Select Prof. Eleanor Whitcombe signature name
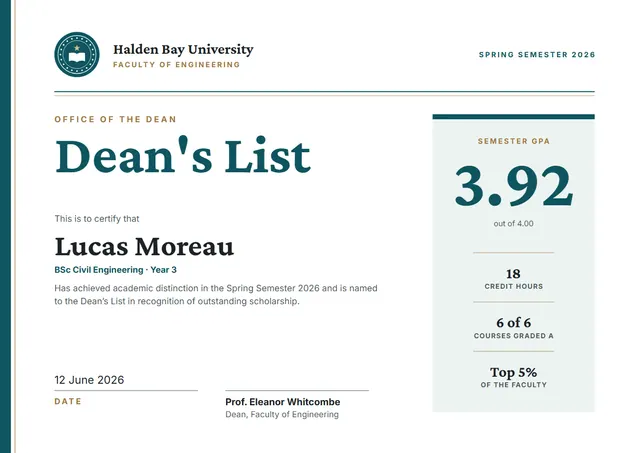This screenshot has width=640, height=453. click(282, 402)
